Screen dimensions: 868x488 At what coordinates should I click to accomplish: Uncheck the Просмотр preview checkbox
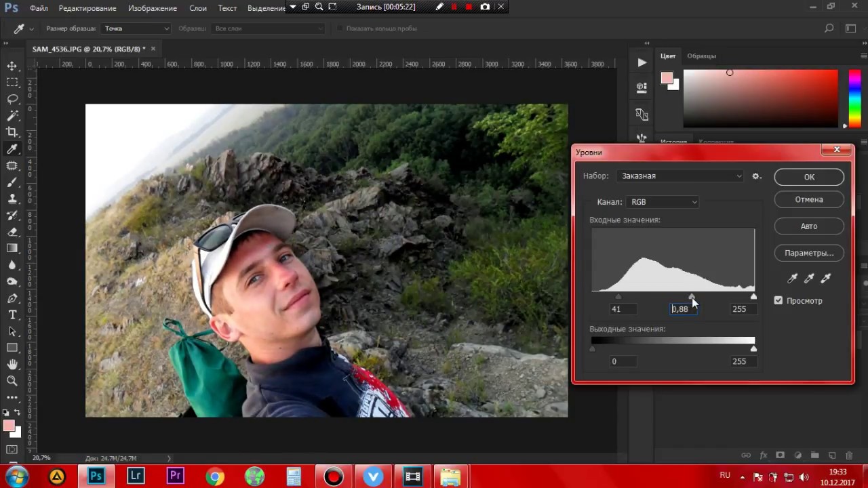click(778, 300)
